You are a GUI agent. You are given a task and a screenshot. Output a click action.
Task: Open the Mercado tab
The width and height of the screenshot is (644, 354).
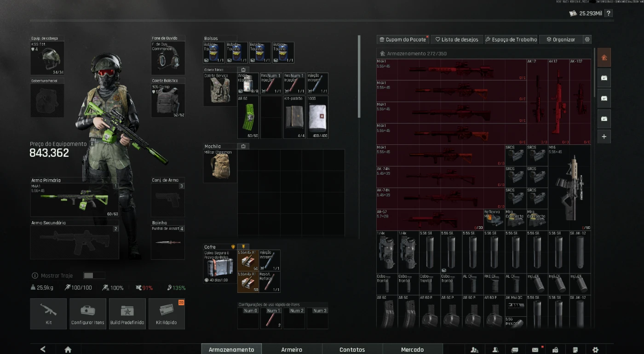(x=412, y=349)
